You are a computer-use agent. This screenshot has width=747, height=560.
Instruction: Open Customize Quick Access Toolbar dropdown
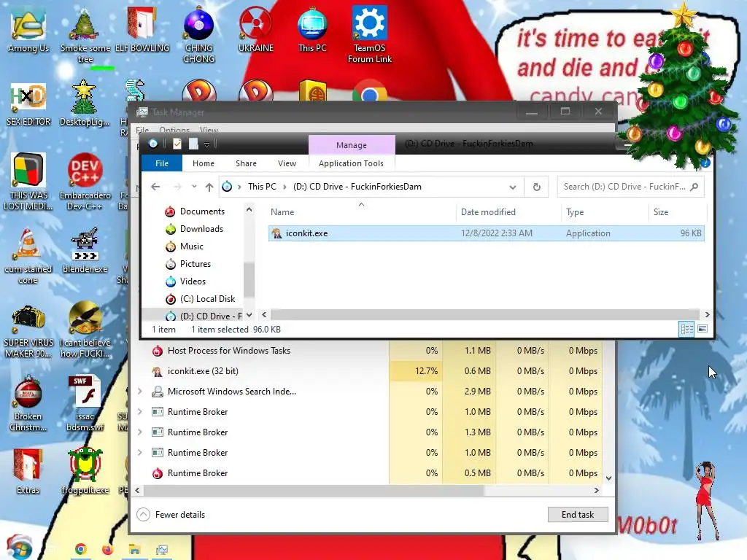pyautogui.click(x=206, y=144)
